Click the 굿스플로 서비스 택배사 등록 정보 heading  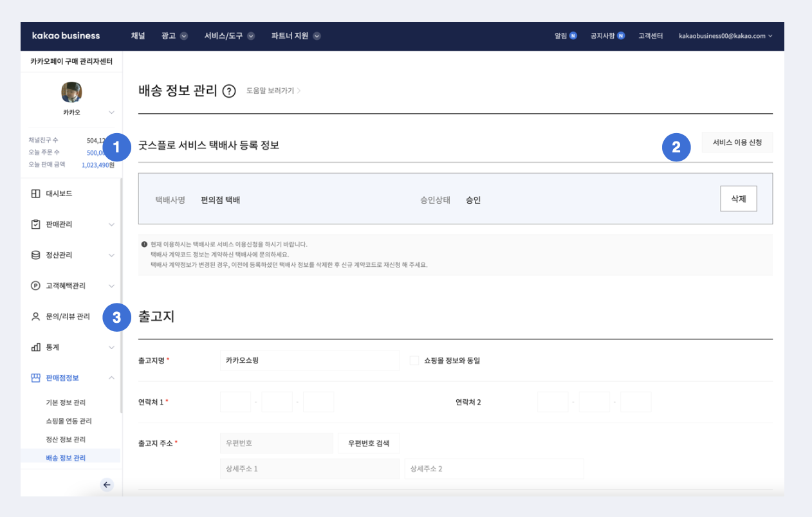tap(208, 145)
